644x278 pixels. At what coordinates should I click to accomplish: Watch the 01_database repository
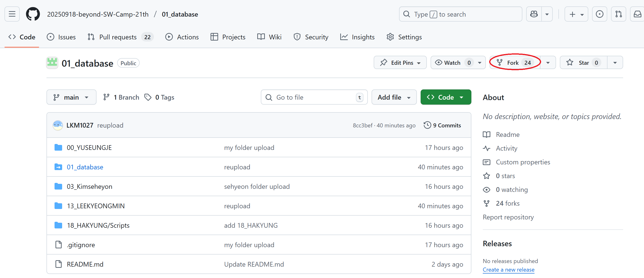(x=452, y=62)
